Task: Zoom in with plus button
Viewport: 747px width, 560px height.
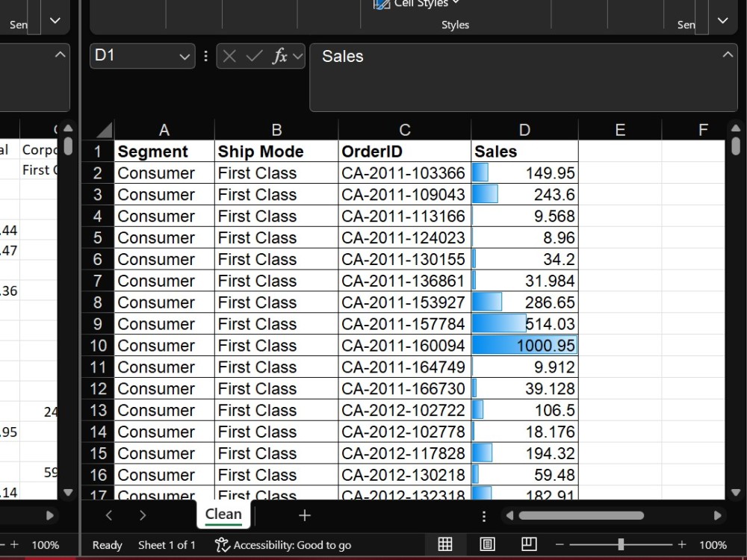Action: [x=682, y=544]
